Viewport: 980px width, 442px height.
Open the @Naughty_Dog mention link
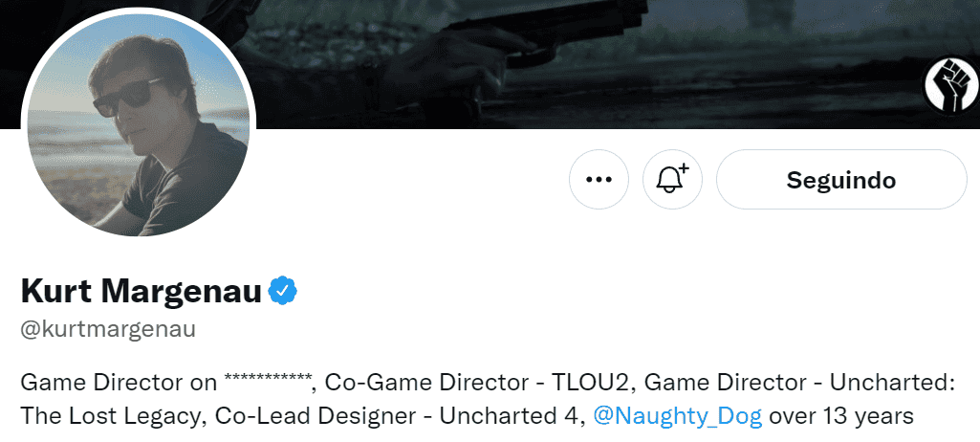[678, 416]
